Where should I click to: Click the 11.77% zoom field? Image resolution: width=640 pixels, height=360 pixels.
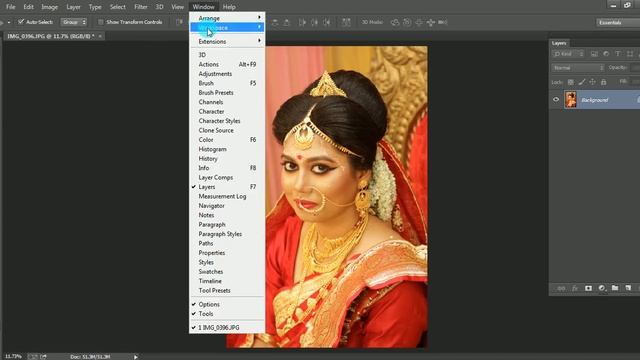click(13, 357)
